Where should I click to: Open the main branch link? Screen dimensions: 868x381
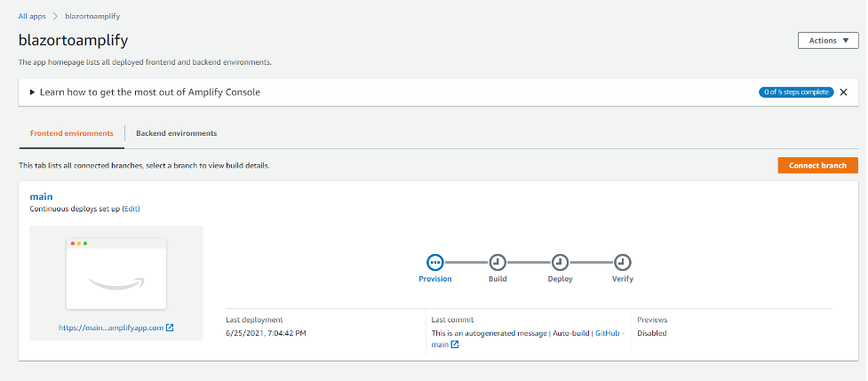pos(41,196)
